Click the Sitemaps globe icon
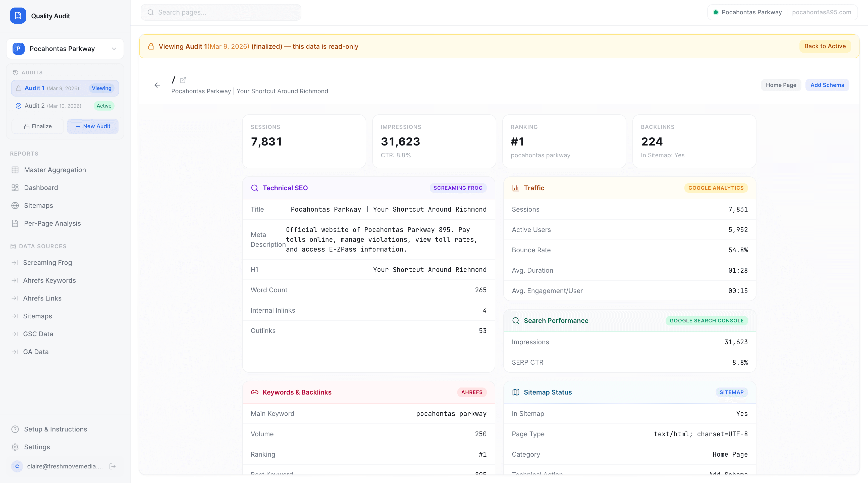This screenshot has width=868, height=483. coord(15,206)
